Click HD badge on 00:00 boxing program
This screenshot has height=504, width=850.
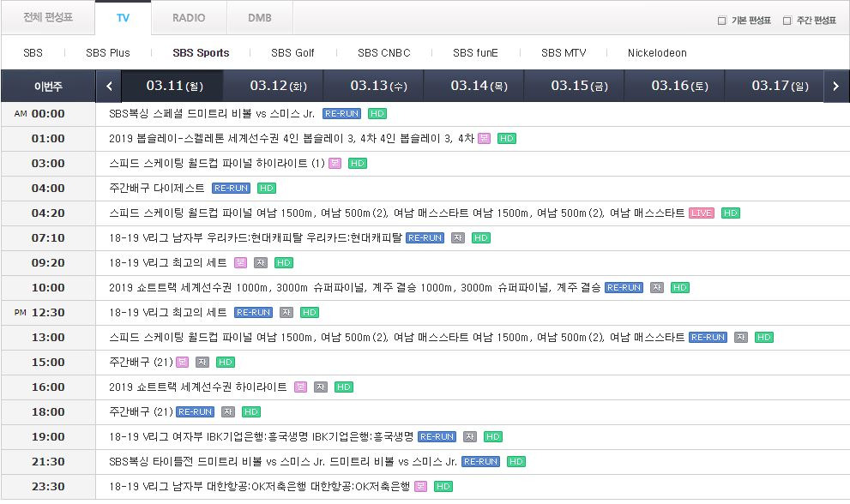(377, 114)
